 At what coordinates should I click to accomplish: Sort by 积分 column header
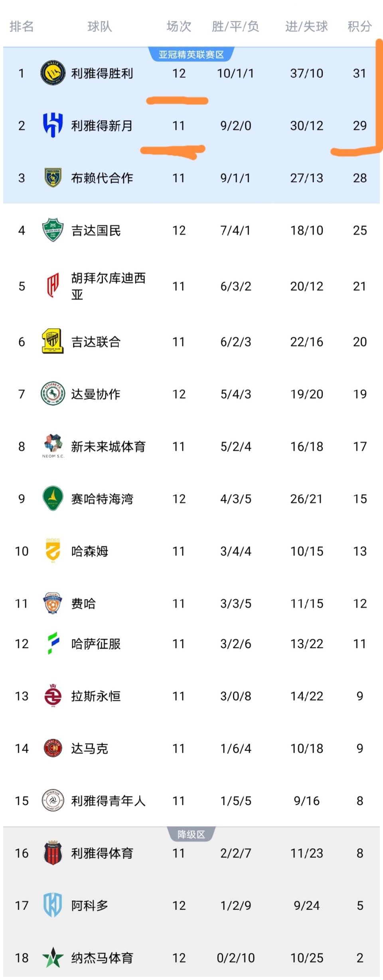coord(359,26)
